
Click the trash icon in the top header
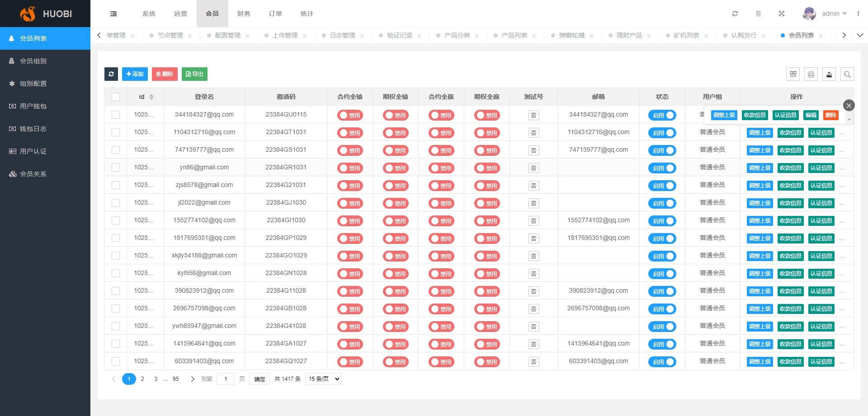point(758,14)
